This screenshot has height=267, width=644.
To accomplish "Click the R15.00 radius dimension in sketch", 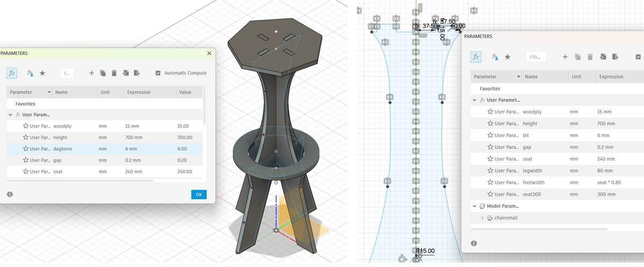I will 426,251.
